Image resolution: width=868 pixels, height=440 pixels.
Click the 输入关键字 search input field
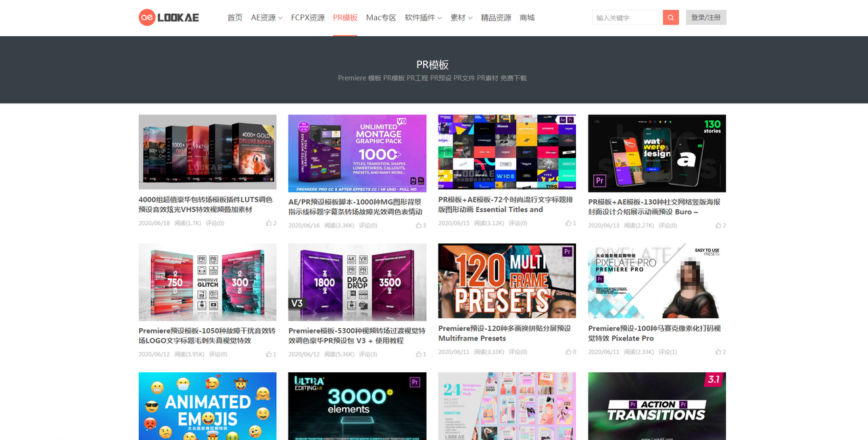pyautogui.click(x=627, y=18)
